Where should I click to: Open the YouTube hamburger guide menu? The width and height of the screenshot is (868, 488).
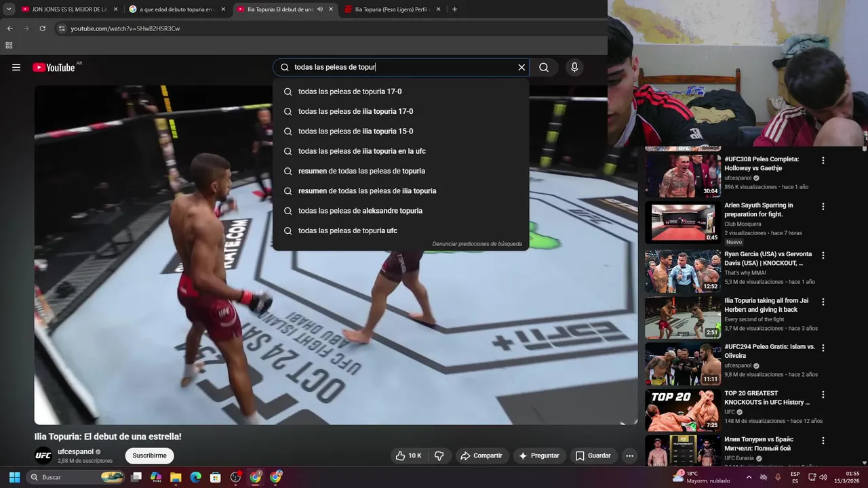[16, 67]
